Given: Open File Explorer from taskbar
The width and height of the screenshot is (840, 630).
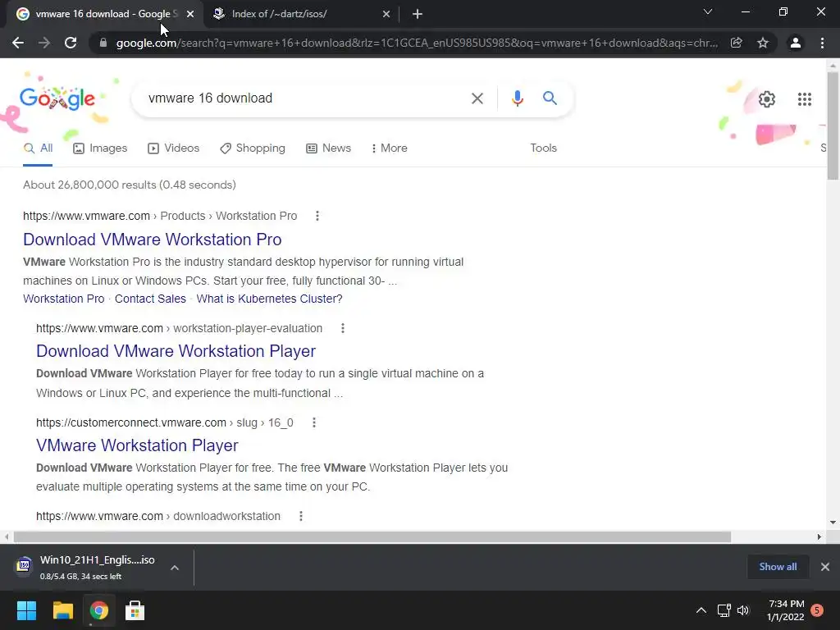Looking at the screenshot, I should click(x=62, y=610).
